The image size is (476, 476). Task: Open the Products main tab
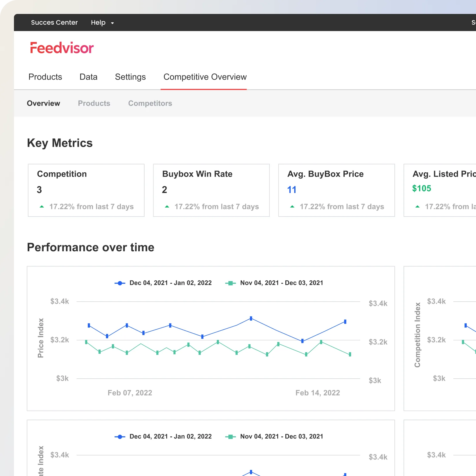pos(45,77)
